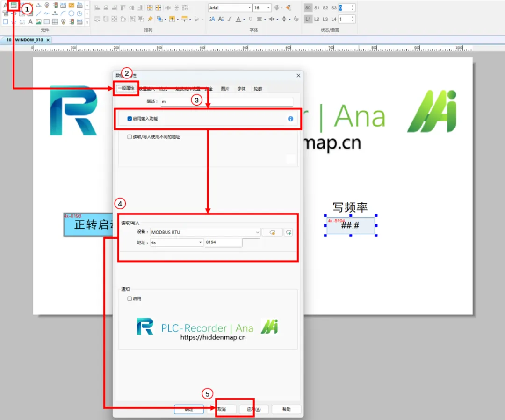Screen dimensions: 505x420
Task: Select the ##.# numeric object on canvas
Action: click(350, 226)
